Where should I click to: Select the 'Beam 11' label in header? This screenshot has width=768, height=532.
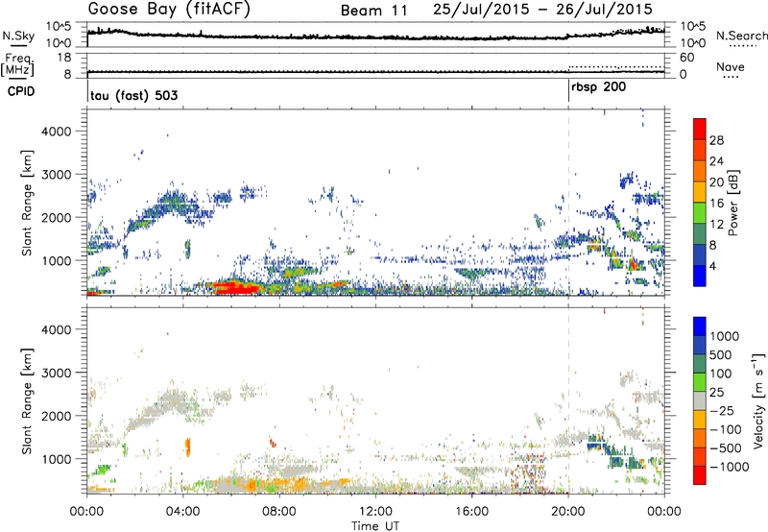click(x=374, y=11)
